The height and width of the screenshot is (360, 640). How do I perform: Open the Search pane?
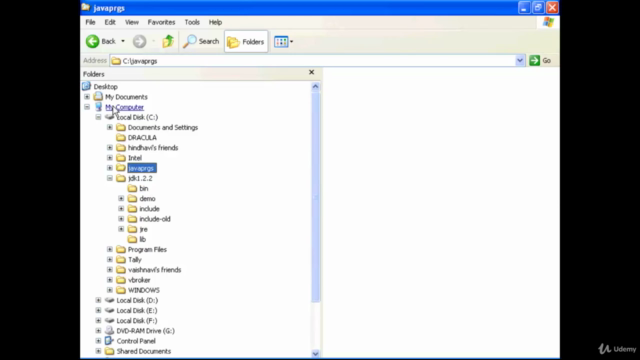pyautogui.click(x=201, y=41)
